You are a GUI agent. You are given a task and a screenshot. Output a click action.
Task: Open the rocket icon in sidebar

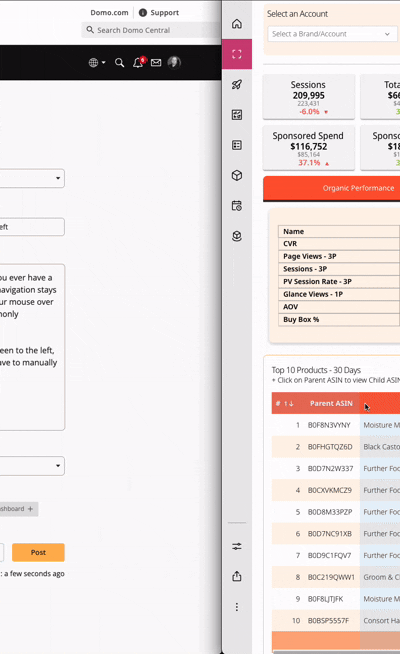click(236, 85)
